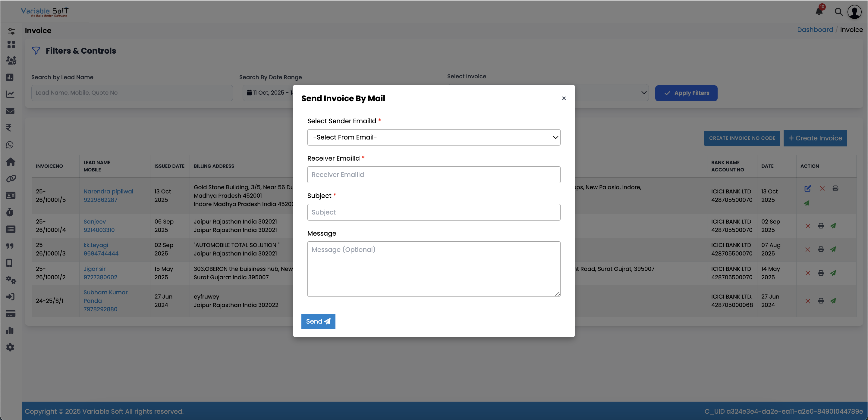868x420 pixels.
Task: Open the Select Sender EmailId dropdown
Action: tap(434, 137)
